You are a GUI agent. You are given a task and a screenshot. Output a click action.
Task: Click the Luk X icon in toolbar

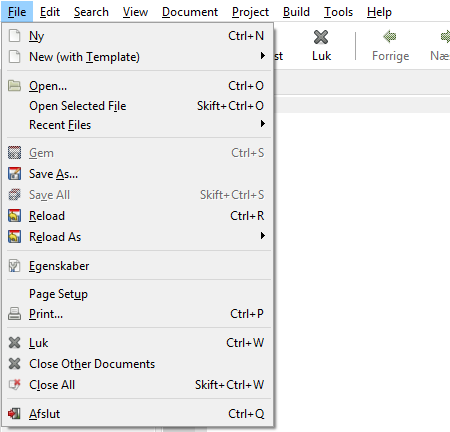click(x=321, y=37)
